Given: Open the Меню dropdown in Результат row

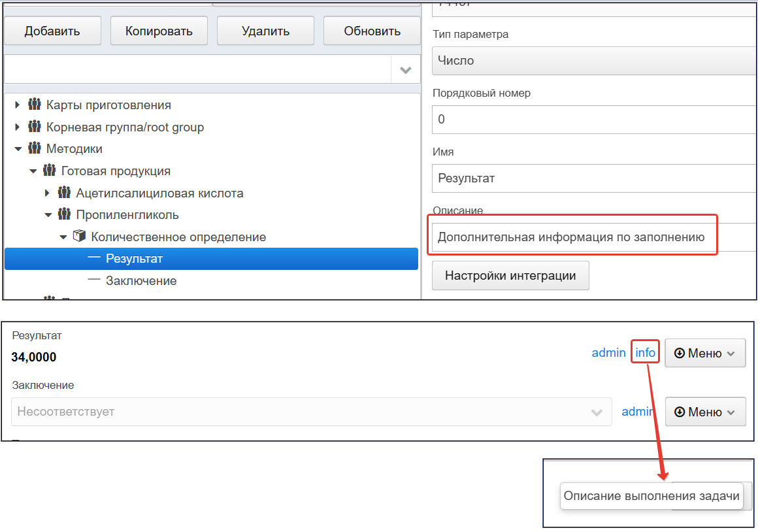Looking at the screenshot, I should [x=705, y=354].
